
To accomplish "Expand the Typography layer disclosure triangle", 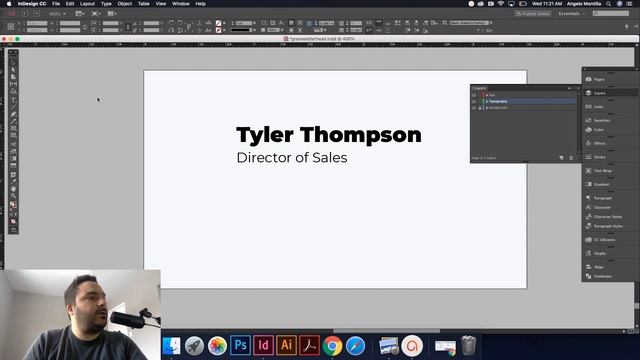I will coord(487,101).
